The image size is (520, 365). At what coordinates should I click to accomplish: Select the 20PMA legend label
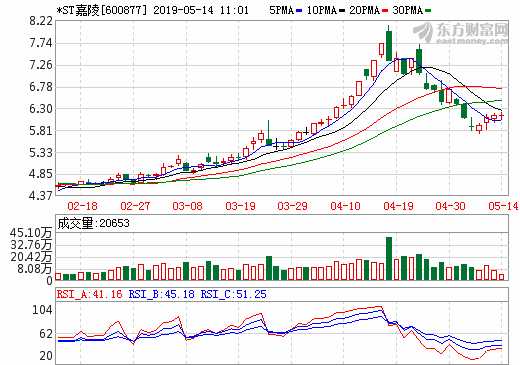pos(364,10)
